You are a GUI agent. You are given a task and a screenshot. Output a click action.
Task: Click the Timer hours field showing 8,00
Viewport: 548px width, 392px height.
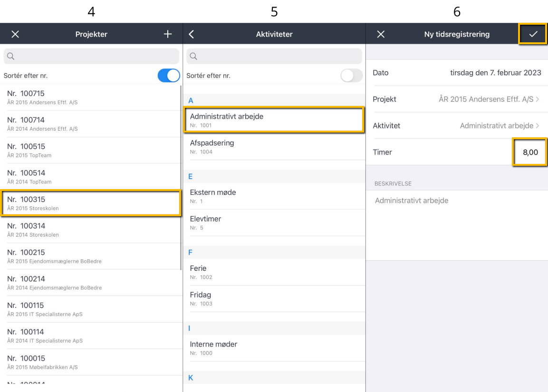(x=529, y=153)
